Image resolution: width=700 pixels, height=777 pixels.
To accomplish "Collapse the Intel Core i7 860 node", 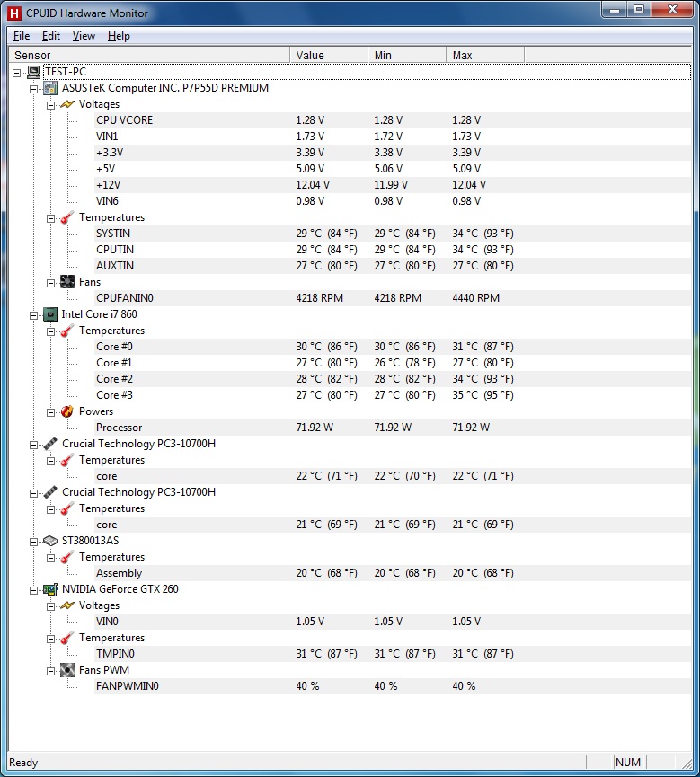I will click(x=34, y=315).
